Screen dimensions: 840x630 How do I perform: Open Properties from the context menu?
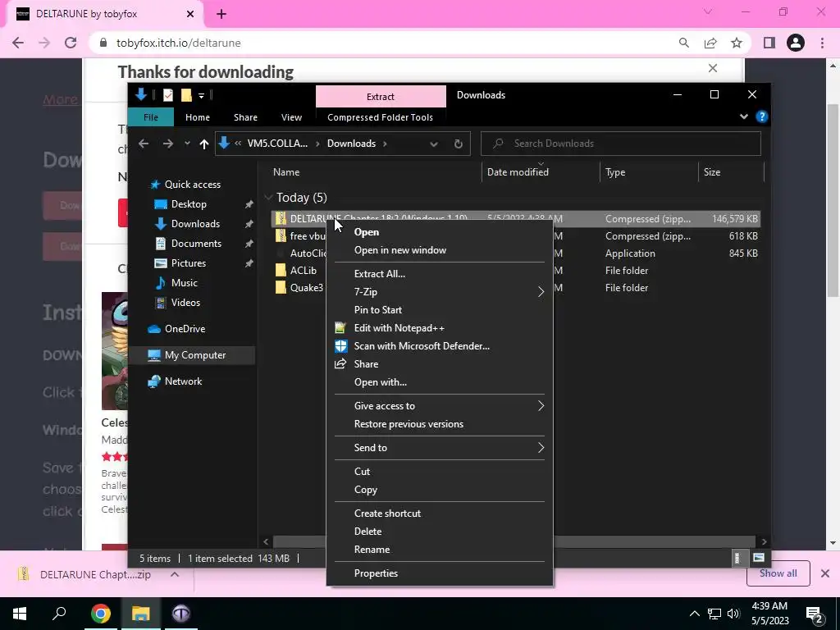pyautogui.click(x=440, y=573)
